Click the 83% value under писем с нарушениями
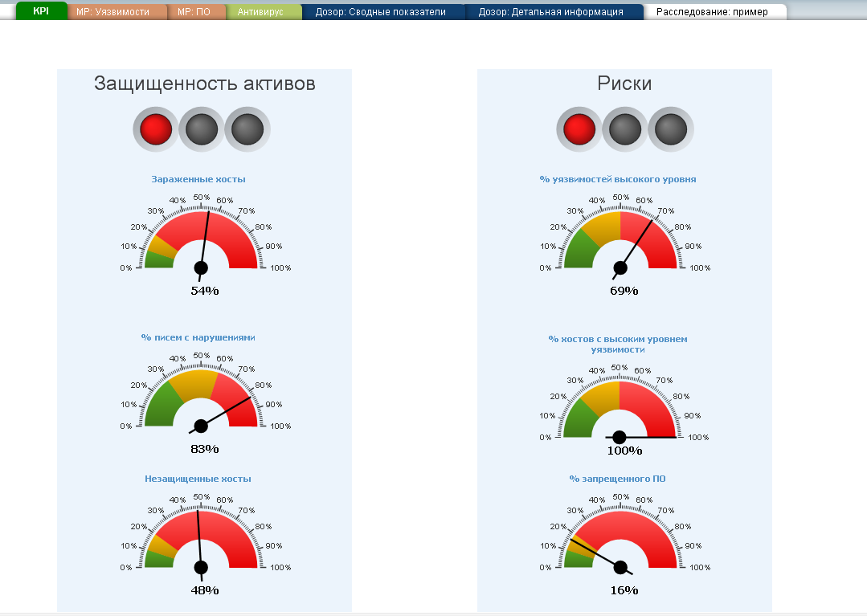867x616 pixels. coord(205,449)
